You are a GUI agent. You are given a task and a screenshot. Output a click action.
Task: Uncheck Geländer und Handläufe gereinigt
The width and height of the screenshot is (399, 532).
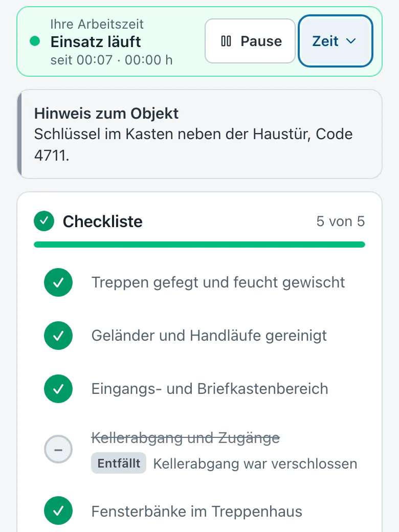click(x=58, y=336)
